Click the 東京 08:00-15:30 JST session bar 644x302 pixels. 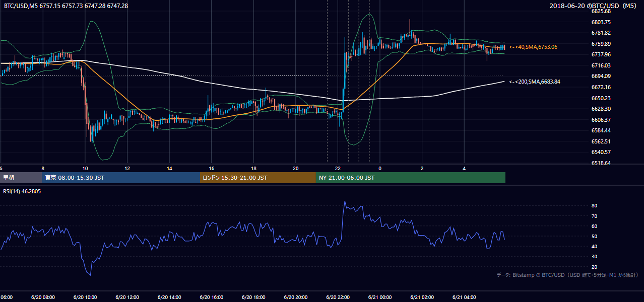pos(121,178)
